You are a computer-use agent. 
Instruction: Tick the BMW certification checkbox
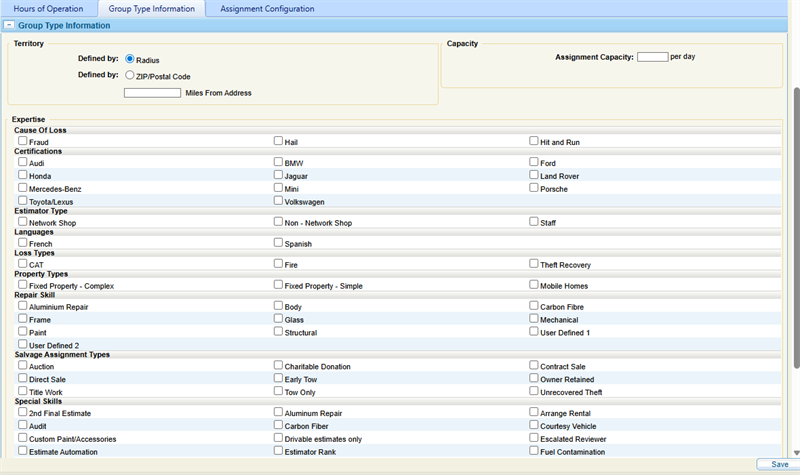(x=279, y=161)
